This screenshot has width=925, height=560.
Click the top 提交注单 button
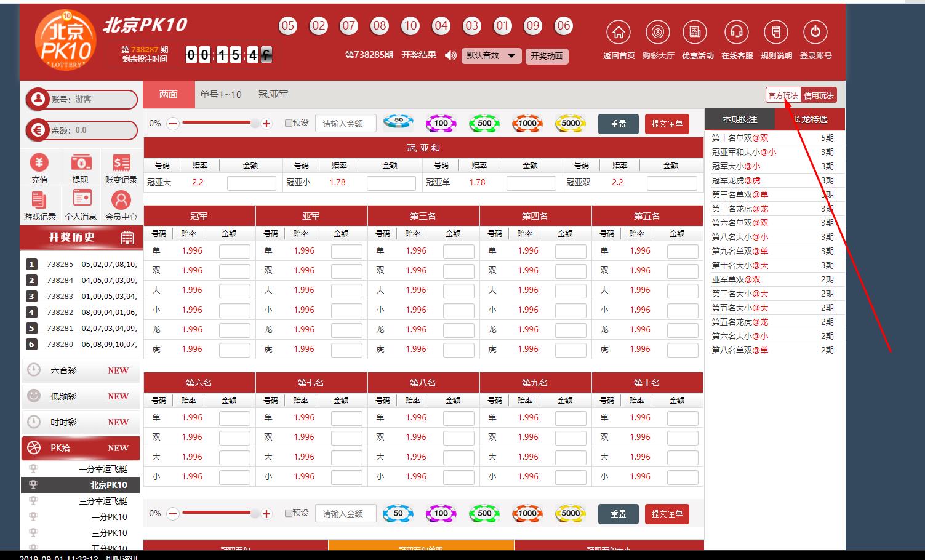667,124
